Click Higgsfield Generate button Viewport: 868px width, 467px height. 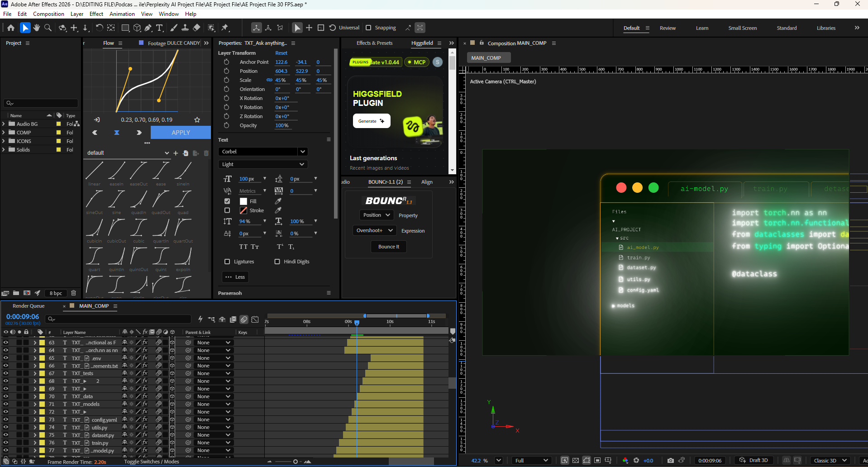click(x=371, y=121)
